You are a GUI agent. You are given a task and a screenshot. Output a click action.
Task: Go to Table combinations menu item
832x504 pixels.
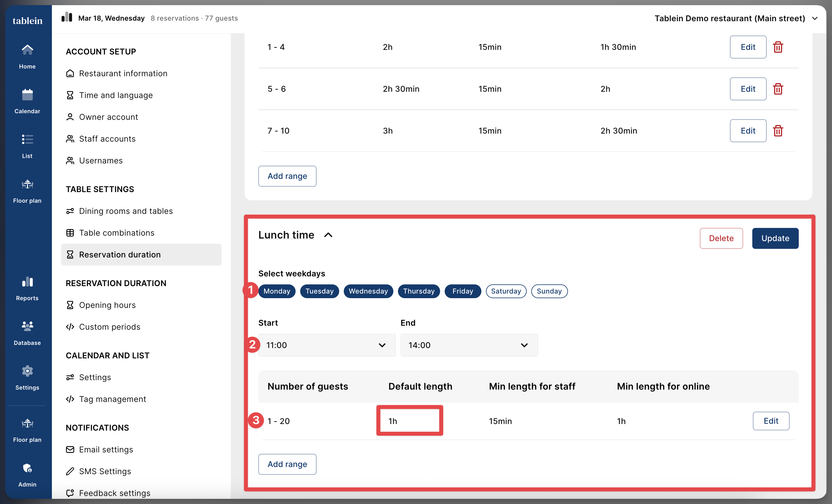(116, 233)
